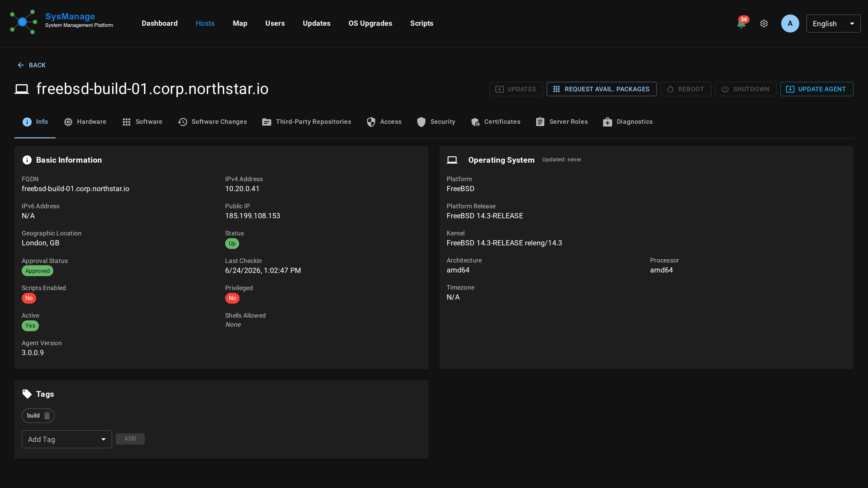Click the Software Changes history icon
The width and height of the screenshot is (868, 488).
[183, 122]
